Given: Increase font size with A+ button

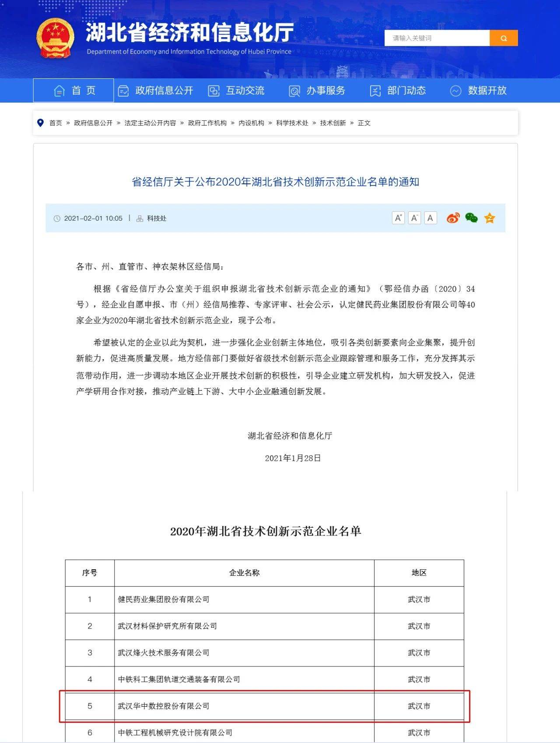Looking at the screenshot, I should (x=398, y=218).
